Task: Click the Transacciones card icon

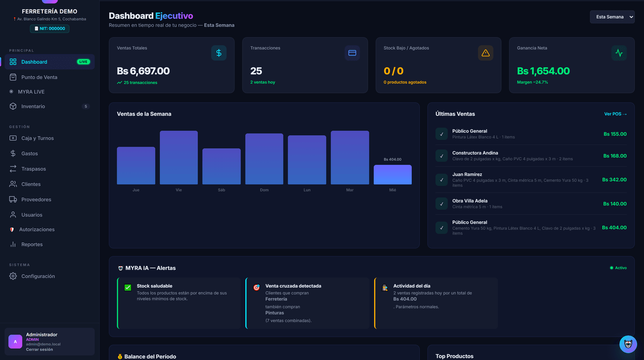Action: [x=352, y=53]
